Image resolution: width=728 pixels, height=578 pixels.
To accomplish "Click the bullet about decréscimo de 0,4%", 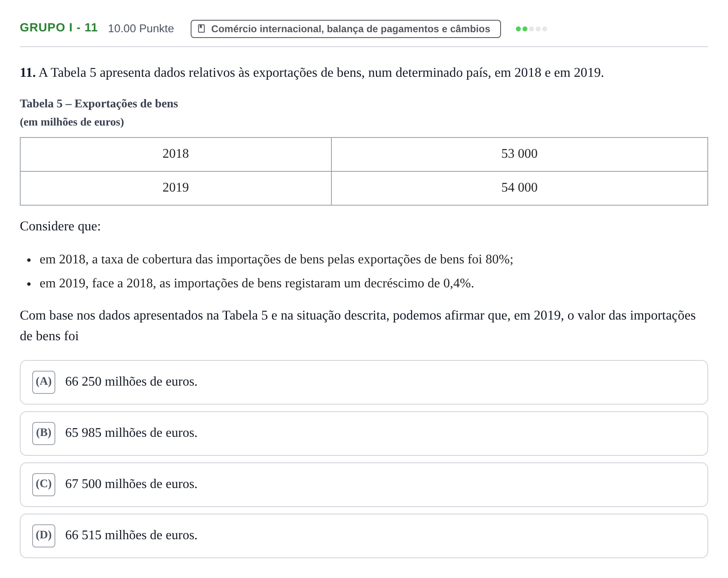I will tap(257, 283).
